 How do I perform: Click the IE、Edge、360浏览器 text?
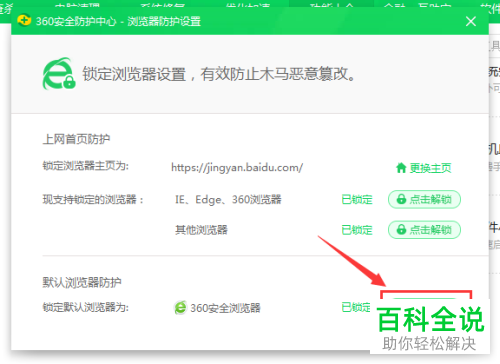pos(228,200)
